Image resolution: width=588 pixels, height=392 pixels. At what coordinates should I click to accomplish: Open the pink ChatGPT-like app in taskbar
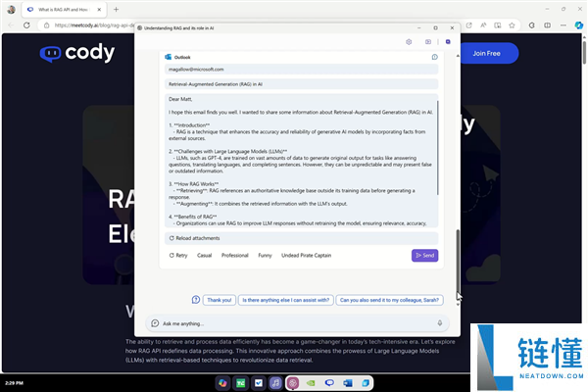pyautogui.click(x=293, y=383)
